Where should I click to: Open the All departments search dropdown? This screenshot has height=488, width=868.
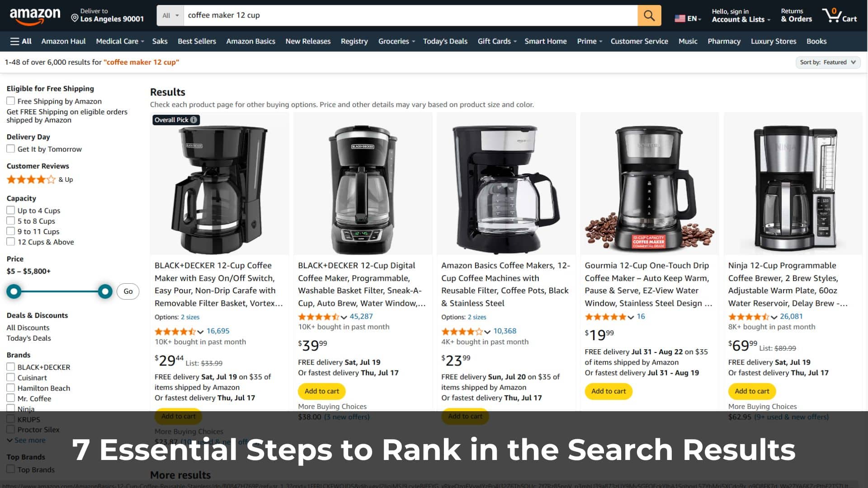[x=170, y=15]
